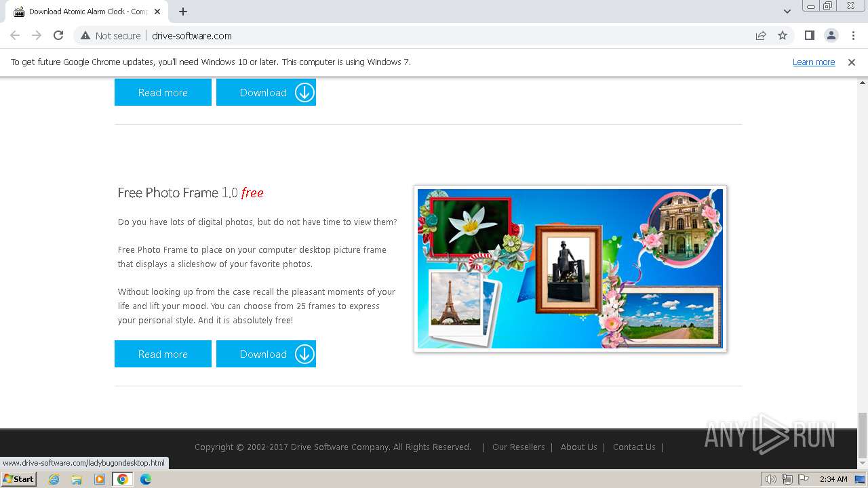The height and width of the screenshot is (488, 868).
Task: Open Windows Media Player from taskbar
Action: coord(100,479)
